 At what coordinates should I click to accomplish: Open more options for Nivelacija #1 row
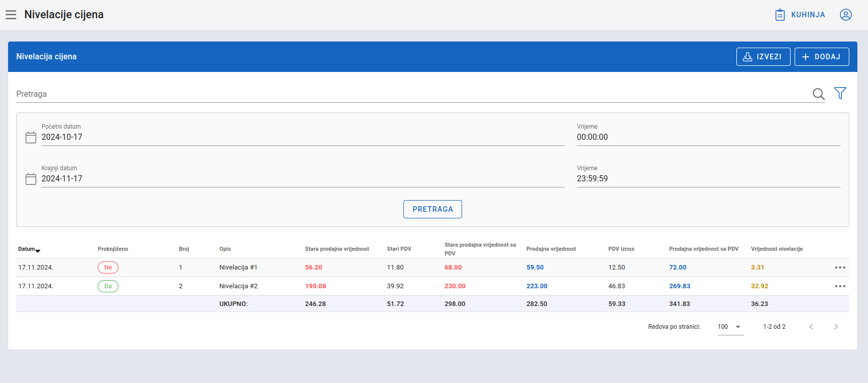(x=840, y=267)
